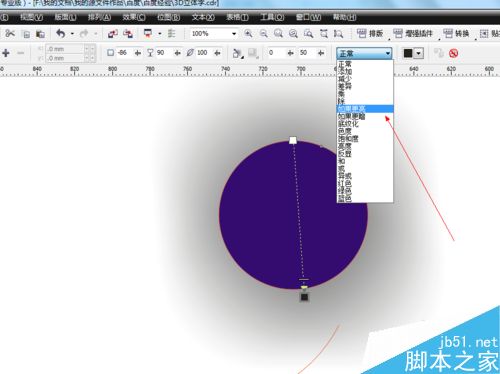
Task: Click the Zoom to Selected icon
Action: pos(278,33)
